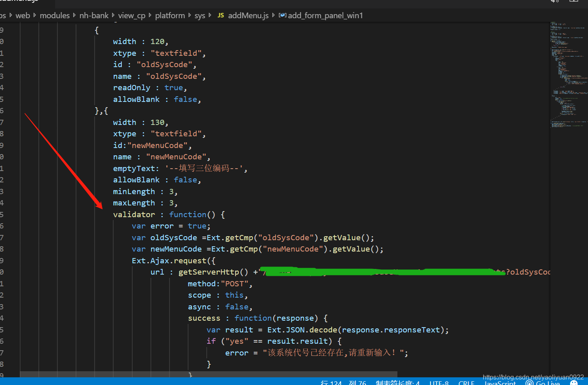Viewport: 588px width, 385px height.
Task: Click 'var error = true' declaration
Action: tap(171, 226)
